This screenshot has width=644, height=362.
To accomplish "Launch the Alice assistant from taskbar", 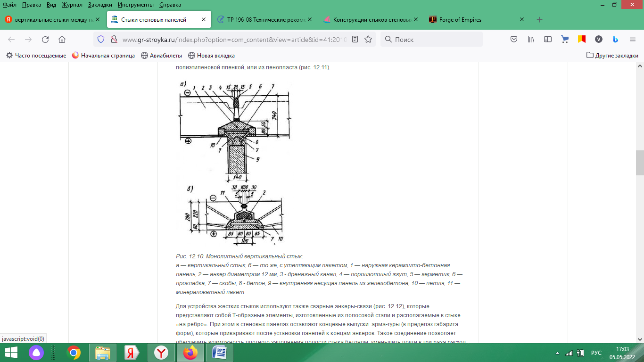I will pos(36,353).
